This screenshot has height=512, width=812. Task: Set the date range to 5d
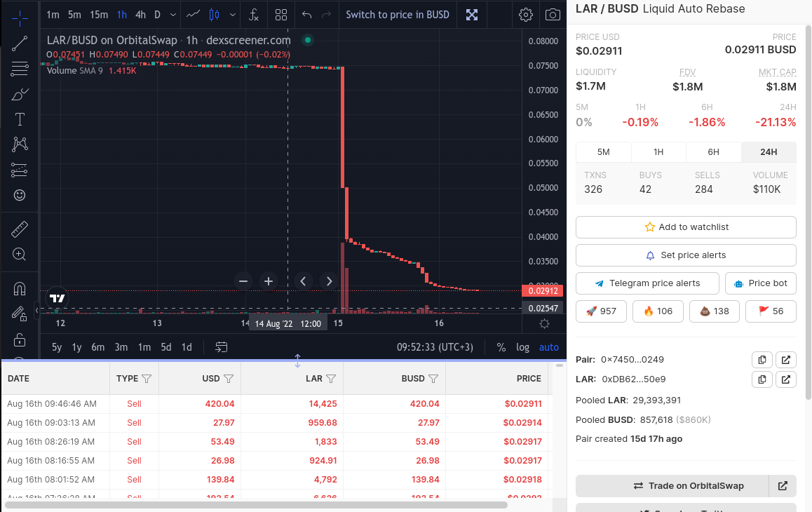(x=165, y=347)
